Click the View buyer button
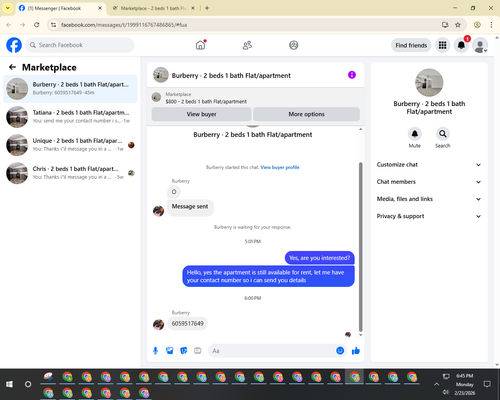500x400 pixels. tap(201, 114)
